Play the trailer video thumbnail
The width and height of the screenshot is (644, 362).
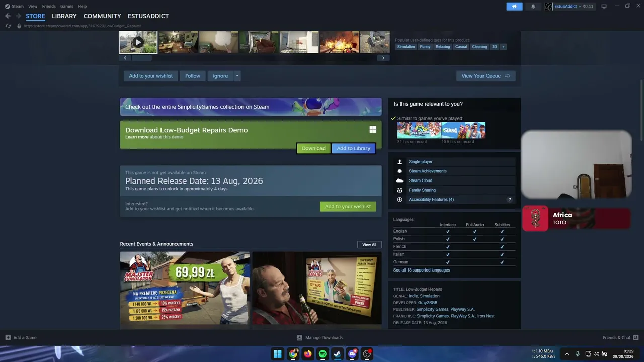click(138, 42)
